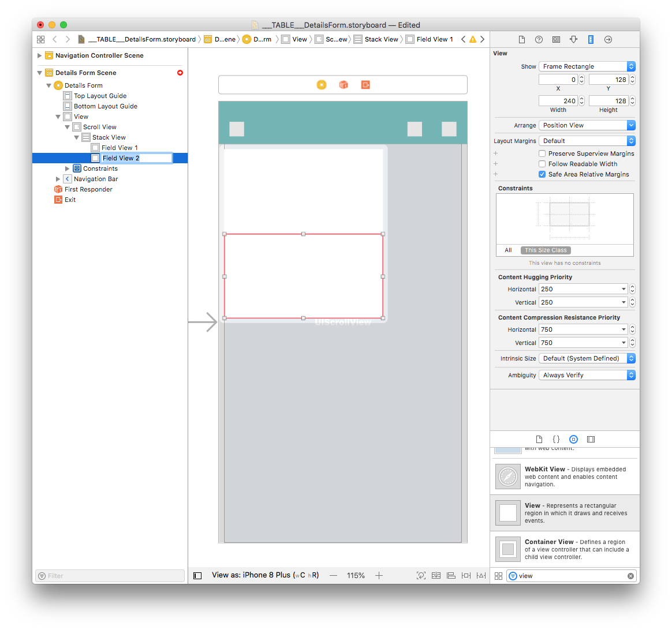This screenshot has width=672, height=630.
Task: Jump to next issue arrow
Action: point(483,39)
